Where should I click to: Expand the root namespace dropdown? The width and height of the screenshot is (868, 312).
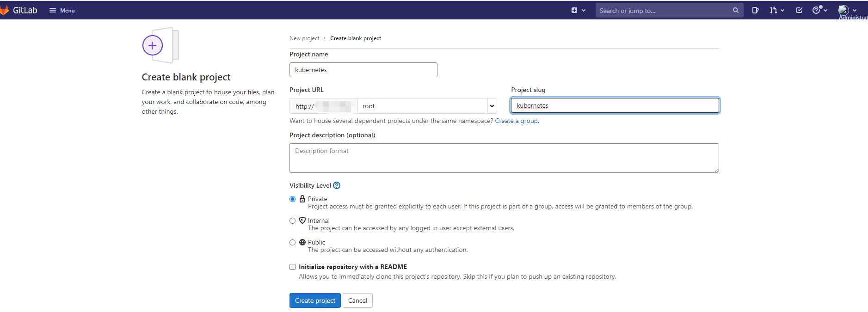pyautogui.click(x=492, y=106)
